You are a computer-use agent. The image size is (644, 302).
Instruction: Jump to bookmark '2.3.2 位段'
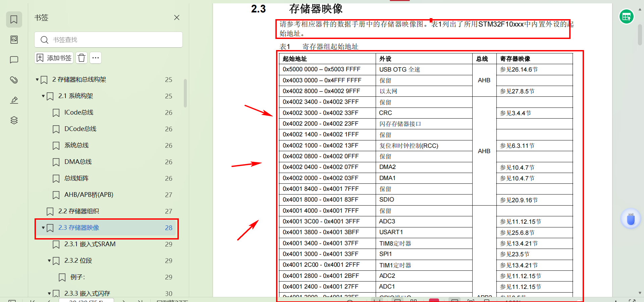pyautogui.click(x=78, y=261)
